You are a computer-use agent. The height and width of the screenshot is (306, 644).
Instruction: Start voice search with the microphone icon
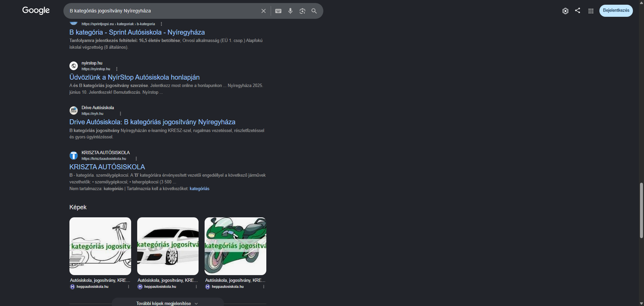[290, 11]
